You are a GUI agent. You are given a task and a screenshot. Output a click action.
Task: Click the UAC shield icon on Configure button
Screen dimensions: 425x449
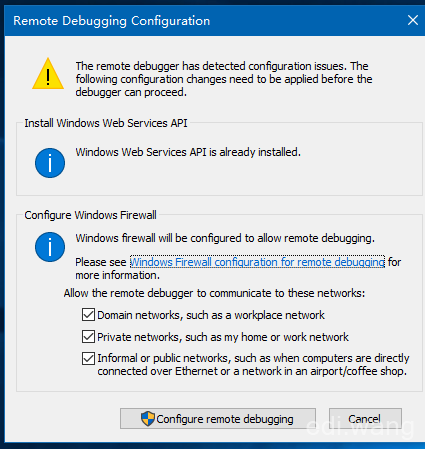[148, 419]
